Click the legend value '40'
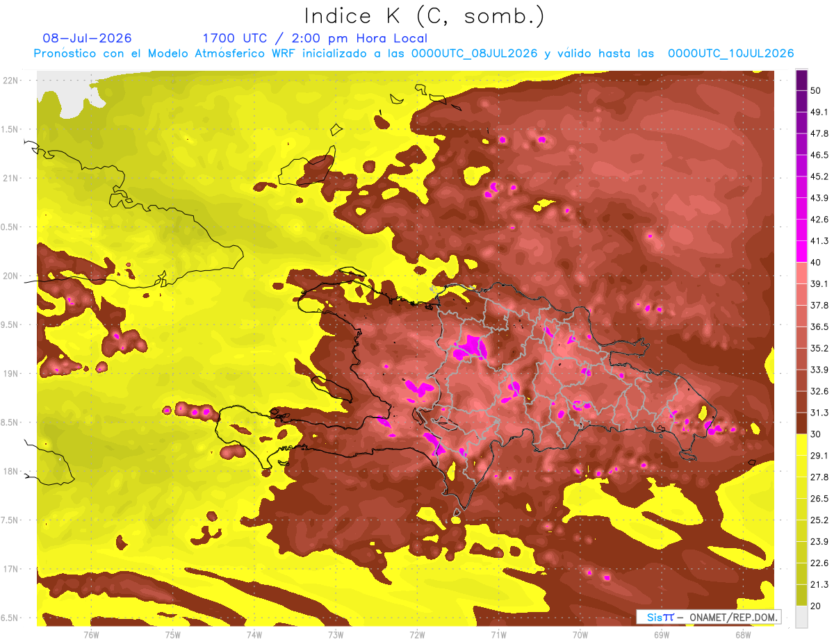Screen dimensions: 834x644 [x=816, y=263]
